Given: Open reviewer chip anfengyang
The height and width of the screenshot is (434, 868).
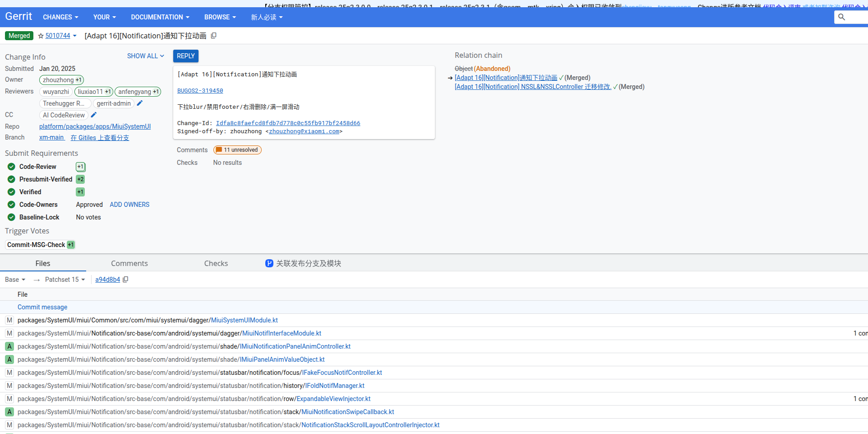Looking at the screenshot, I should pyautogui.click(x=138, y=92).
